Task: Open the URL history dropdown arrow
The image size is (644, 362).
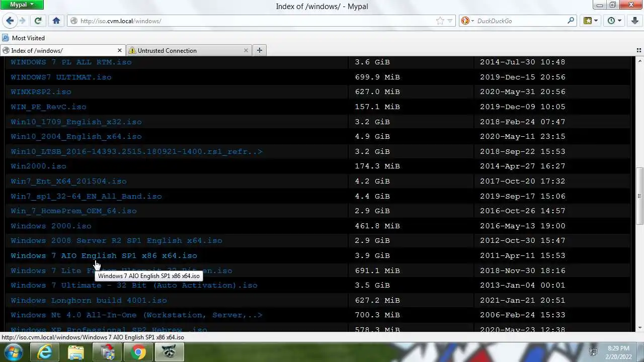Action: [450, 21]
